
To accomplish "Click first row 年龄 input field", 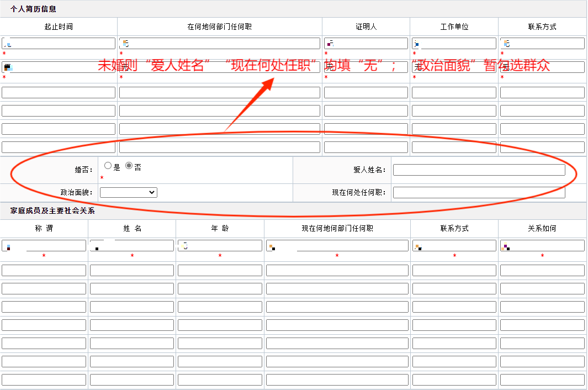I will pyautogui.click(x=220, y=246).
